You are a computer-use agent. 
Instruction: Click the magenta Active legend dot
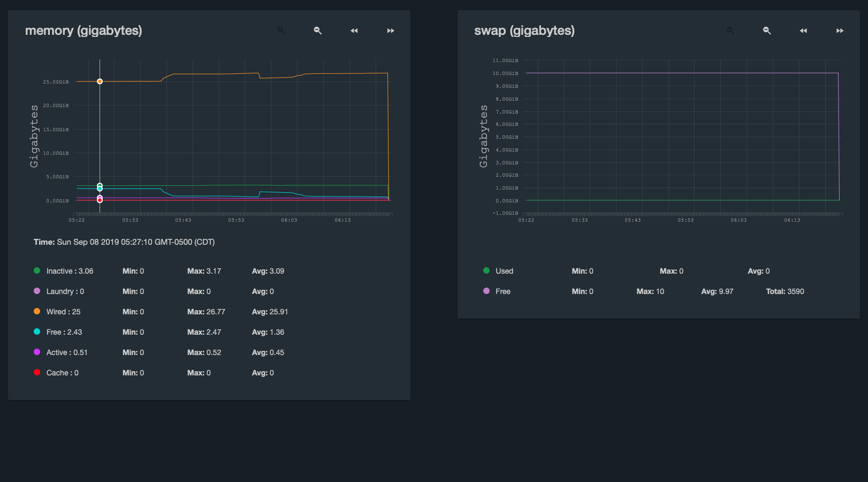pyautogui.click(x=37, y=352)
